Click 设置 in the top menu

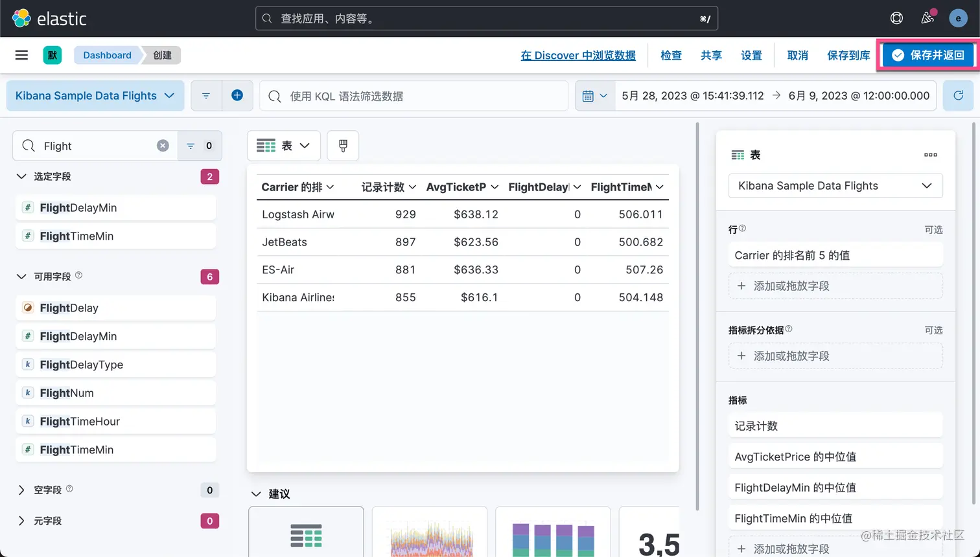coord(751,55)
